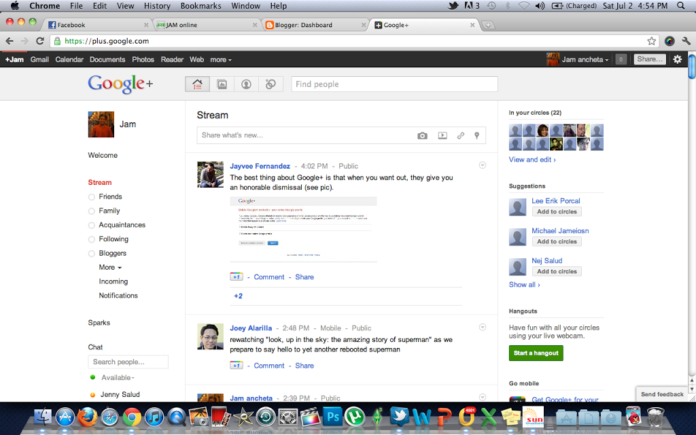Open the notifications counter box
The width and height of the screenshot is (696, 435).
[621, 59]
